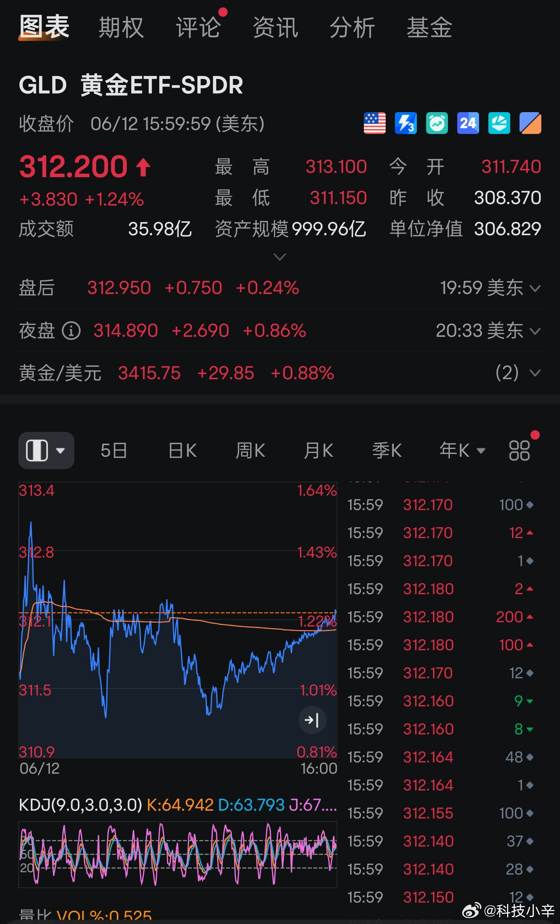Tap the green alarm clock icon

click(437, 123)
